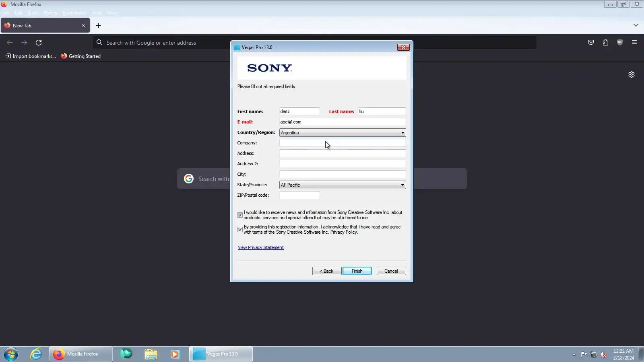
Task: Click the First name field
Action: pyautogui.click(x=299, y=111)
